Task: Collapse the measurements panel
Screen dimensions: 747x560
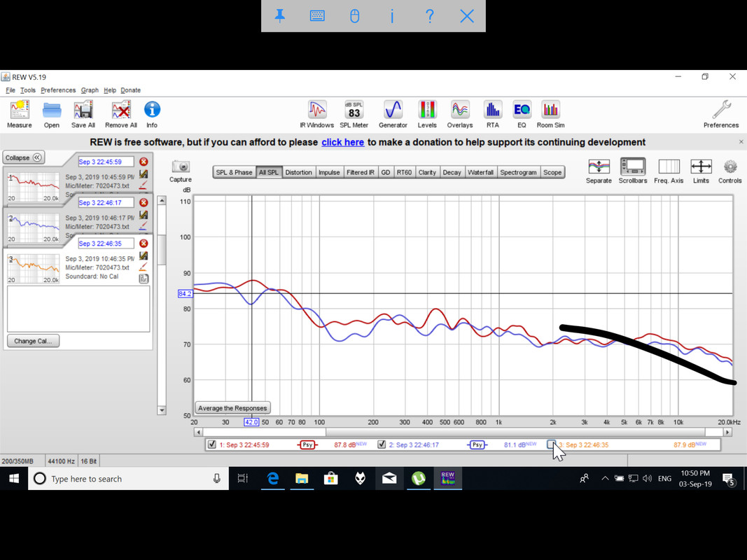Action: coord(24,157)
